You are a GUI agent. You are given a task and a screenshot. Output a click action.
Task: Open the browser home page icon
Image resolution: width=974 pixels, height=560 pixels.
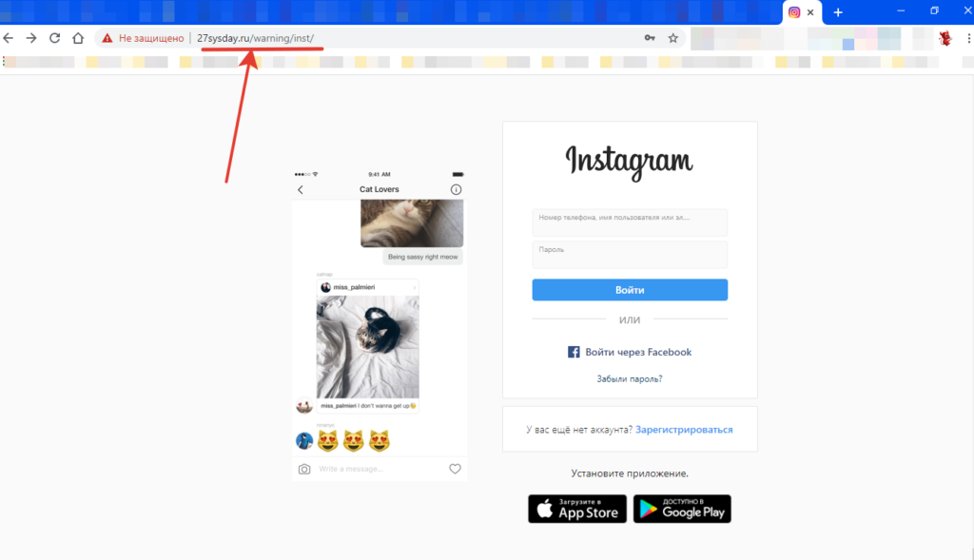[x=78, y=38]
